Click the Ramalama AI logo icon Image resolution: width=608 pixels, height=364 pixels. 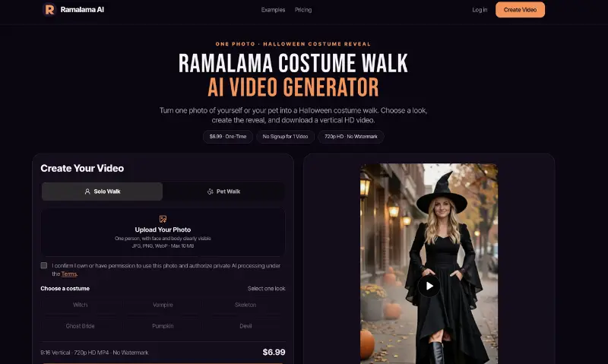(49, 9)
